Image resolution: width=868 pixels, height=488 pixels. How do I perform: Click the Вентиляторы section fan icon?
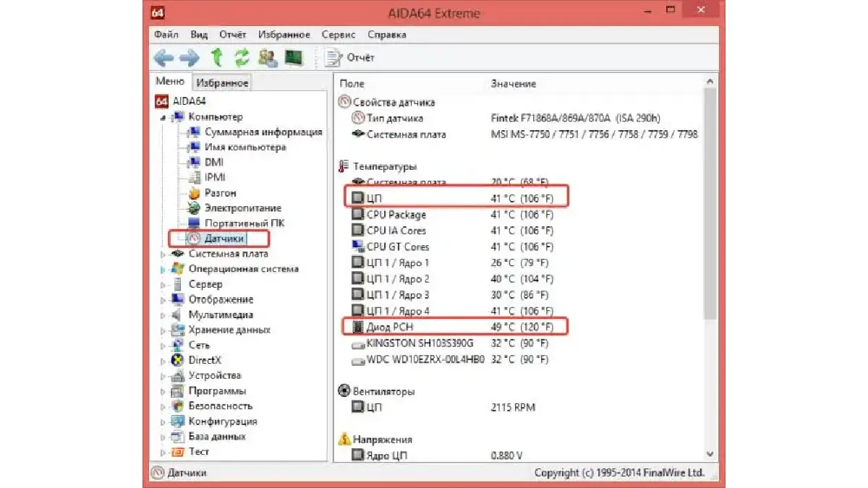click(344, 391)
